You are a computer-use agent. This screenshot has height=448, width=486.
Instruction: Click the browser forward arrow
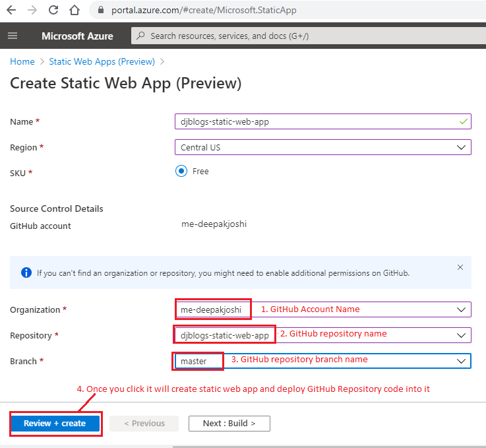pos(32,10)
